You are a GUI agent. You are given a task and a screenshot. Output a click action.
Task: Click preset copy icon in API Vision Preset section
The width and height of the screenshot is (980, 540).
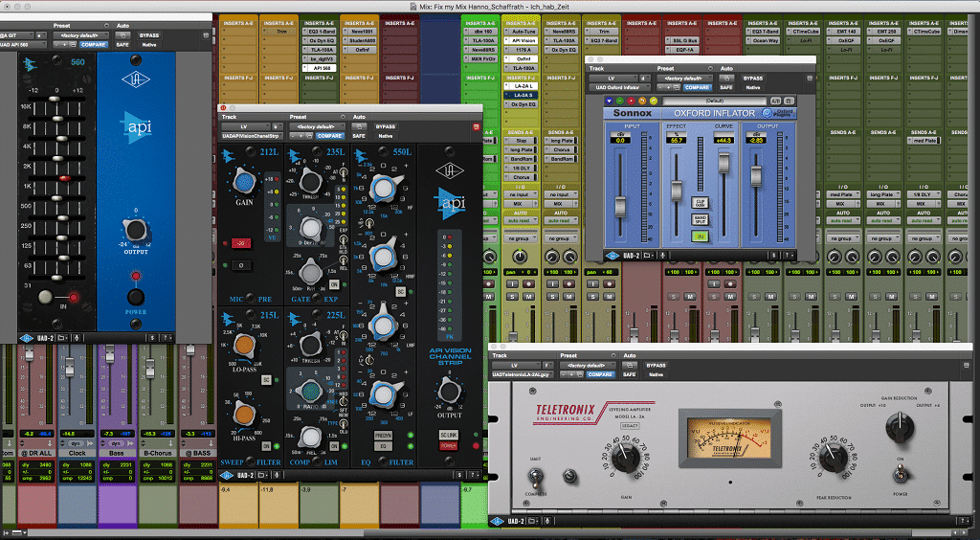[309, 136]
